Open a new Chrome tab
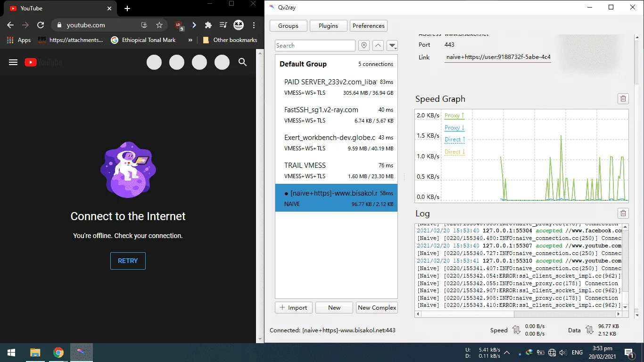Screen dimensions: 644x362 [x=127, y=8]
